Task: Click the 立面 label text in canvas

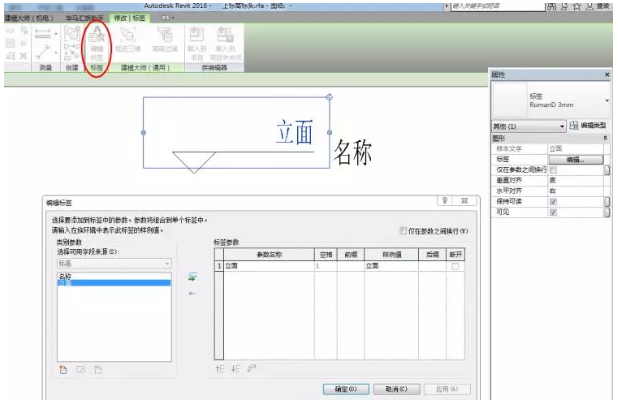Action: (295, 132)
